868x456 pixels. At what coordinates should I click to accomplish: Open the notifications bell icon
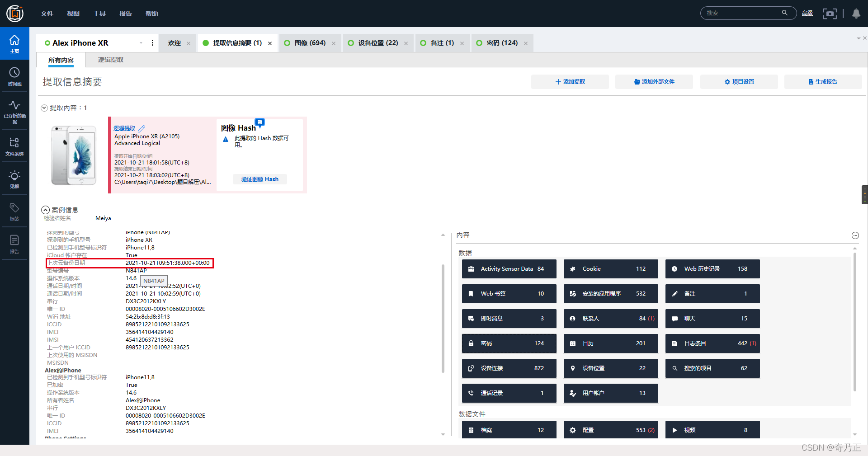pyautogui.click(x=856, y=14)
